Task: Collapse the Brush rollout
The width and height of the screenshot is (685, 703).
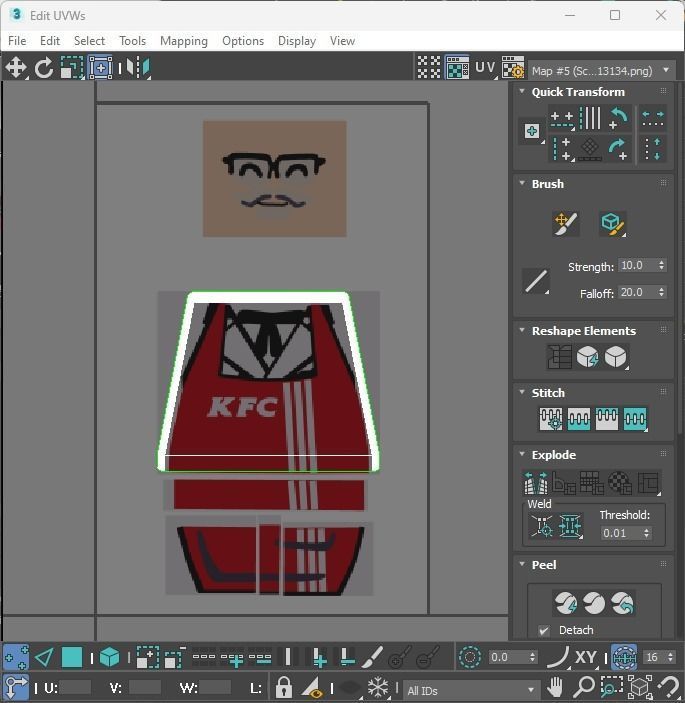Action: (522, 183)
